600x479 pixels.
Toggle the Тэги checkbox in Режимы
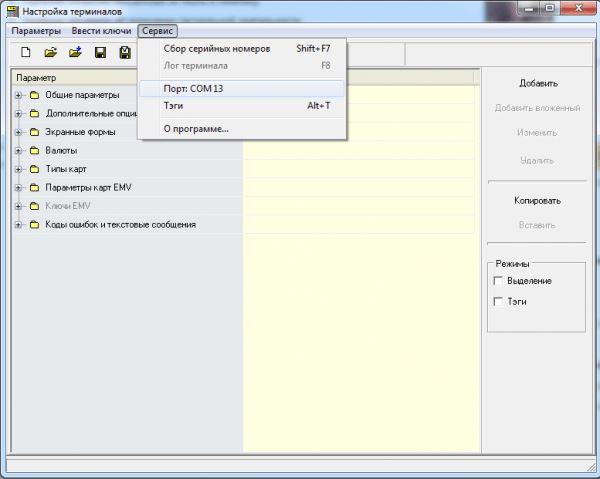tap(498, 301)
